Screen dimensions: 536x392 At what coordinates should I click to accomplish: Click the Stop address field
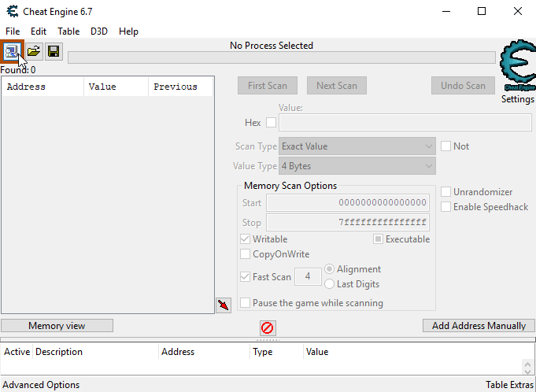pyautogui.click(x=348, y=223)
